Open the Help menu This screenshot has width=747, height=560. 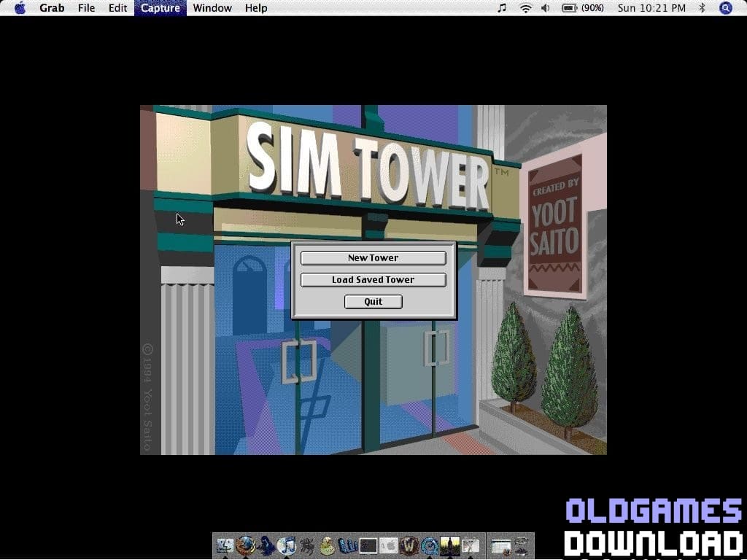[256, 8]
